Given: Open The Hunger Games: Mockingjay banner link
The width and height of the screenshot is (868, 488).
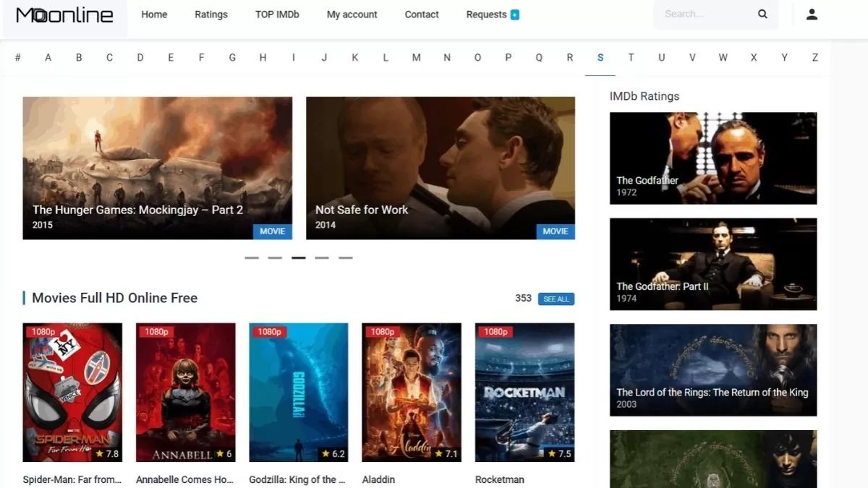Looking at the screenshot, I should click(157, 168).
